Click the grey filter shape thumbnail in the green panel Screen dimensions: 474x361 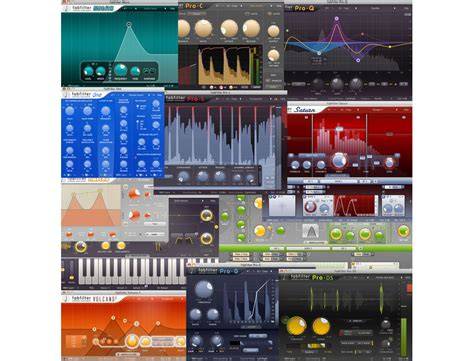tap(310, 231)
